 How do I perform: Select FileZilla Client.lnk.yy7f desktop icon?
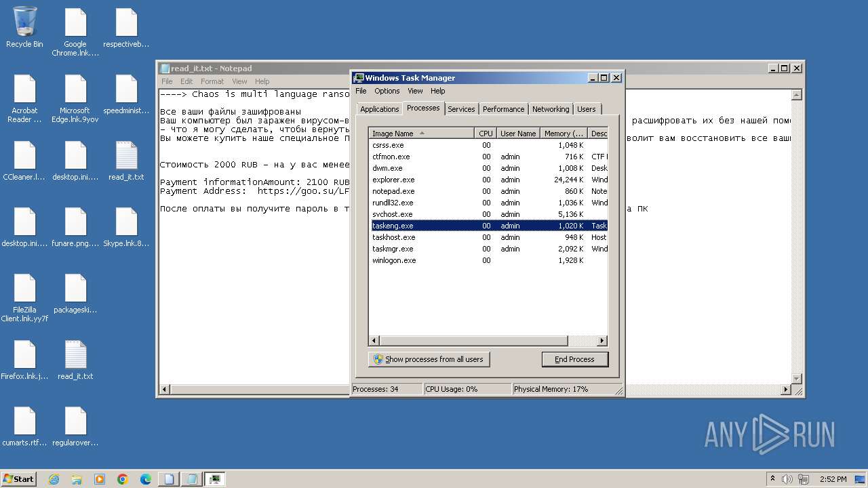(x=24, y=298)
